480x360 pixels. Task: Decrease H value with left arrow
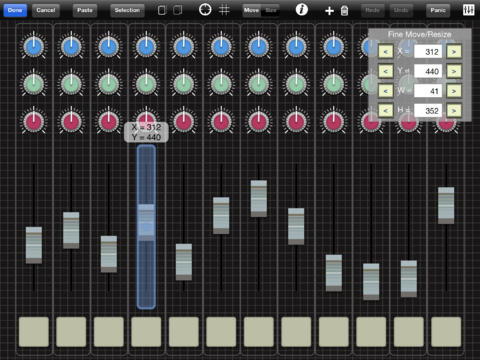coord(386,110)
